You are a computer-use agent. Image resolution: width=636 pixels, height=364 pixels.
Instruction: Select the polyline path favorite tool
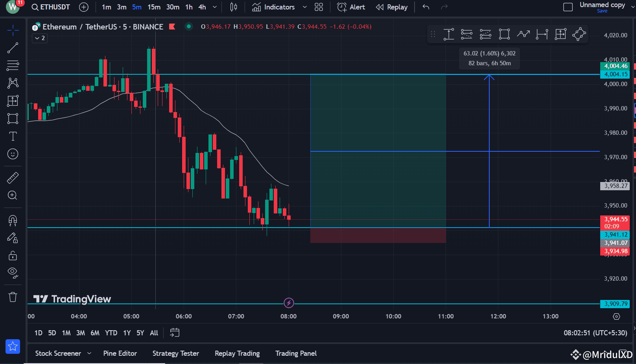click(x=523, y=34)
